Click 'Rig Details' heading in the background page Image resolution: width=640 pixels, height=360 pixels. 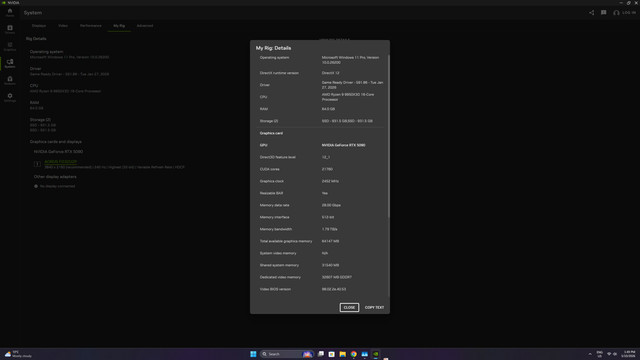pyautogui.click(x=36, y=39)
